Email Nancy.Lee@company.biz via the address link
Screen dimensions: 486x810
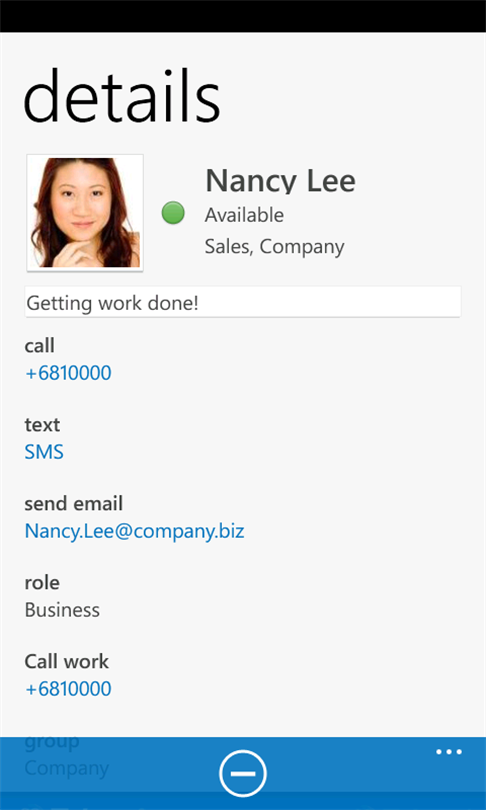(x=134, y=531)
